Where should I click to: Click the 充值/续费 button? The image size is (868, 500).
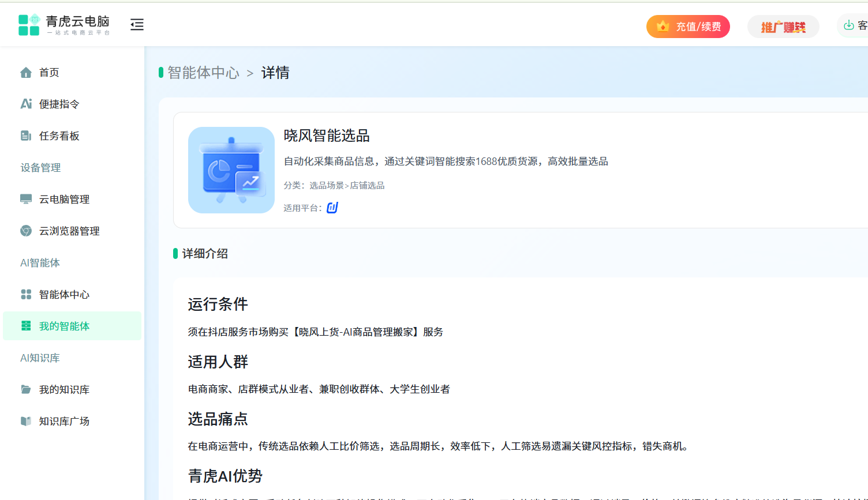coord(688,27)
